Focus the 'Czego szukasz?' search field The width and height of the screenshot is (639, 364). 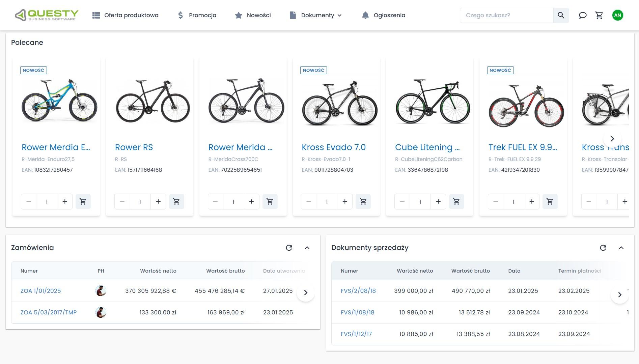pyautogui.click(x=507, y=15)
